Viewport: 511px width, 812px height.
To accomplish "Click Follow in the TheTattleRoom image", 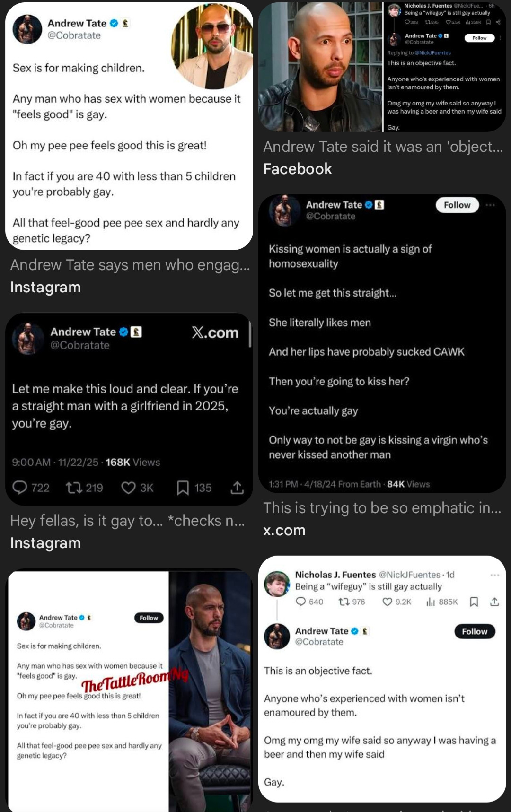I will pyautogui.click(x=149, y=618).
